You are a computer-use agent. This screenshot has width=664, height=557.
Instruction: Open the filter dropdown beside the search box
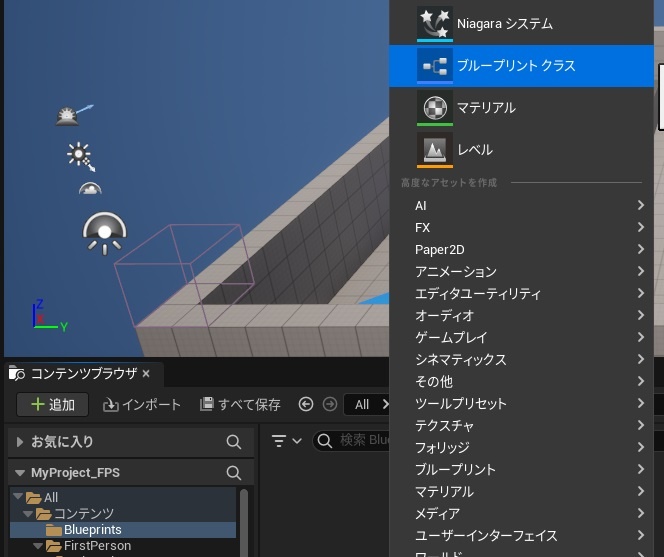287,441
